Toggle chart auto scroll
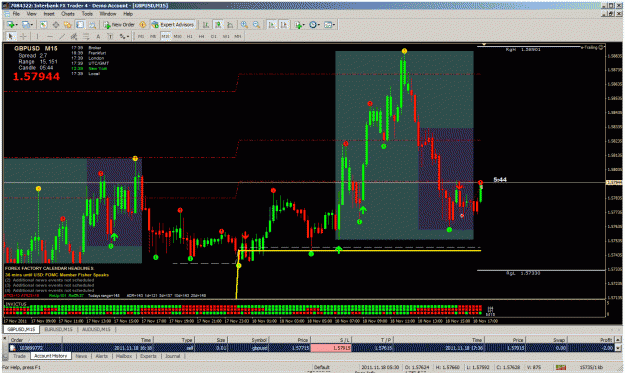The height and width of the screenshot is (373, 625). point(271,25)
